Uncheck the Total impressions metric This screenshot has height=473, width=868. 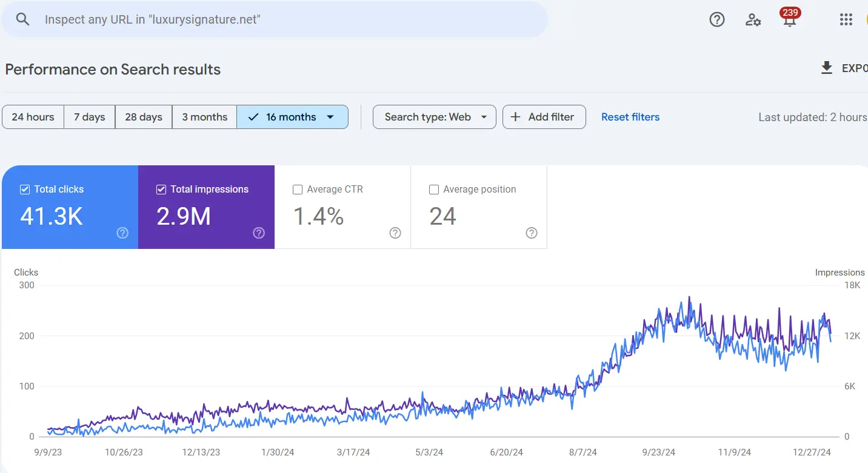tap(161, 189)
